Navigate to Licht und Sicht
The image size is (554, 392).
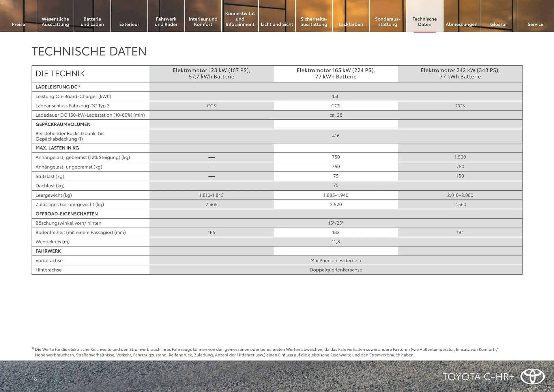click(277, 24)
